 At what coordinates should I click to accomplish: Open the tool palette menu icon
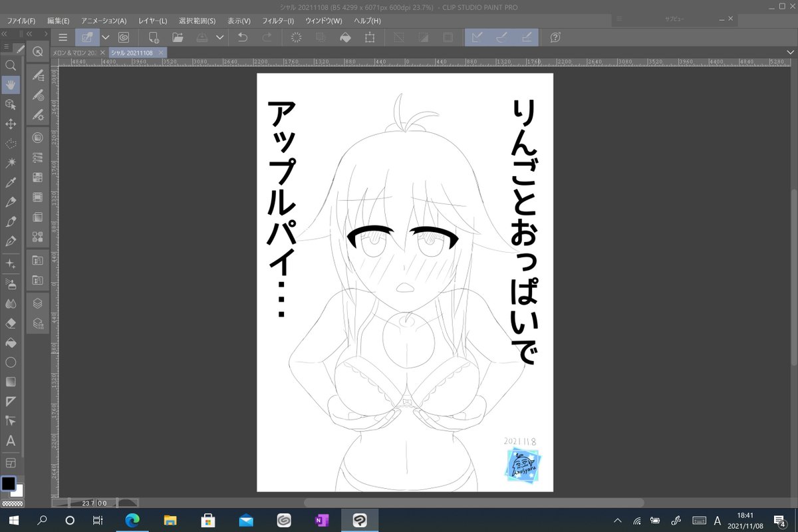[7, 47]
